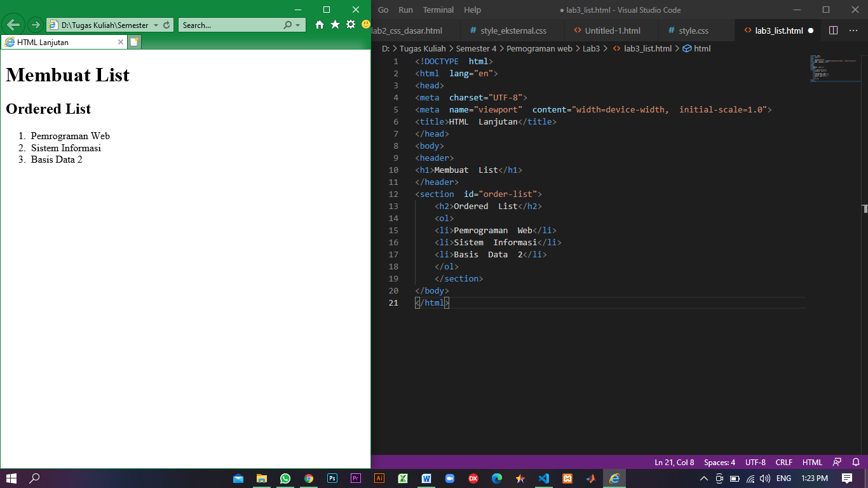Open the Help menu in VS Code

(472, 10)
